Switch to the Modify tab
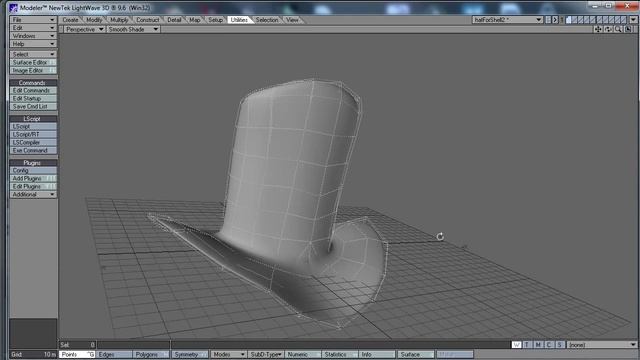Viewport: 640px width, 360px height. point(94,20)
